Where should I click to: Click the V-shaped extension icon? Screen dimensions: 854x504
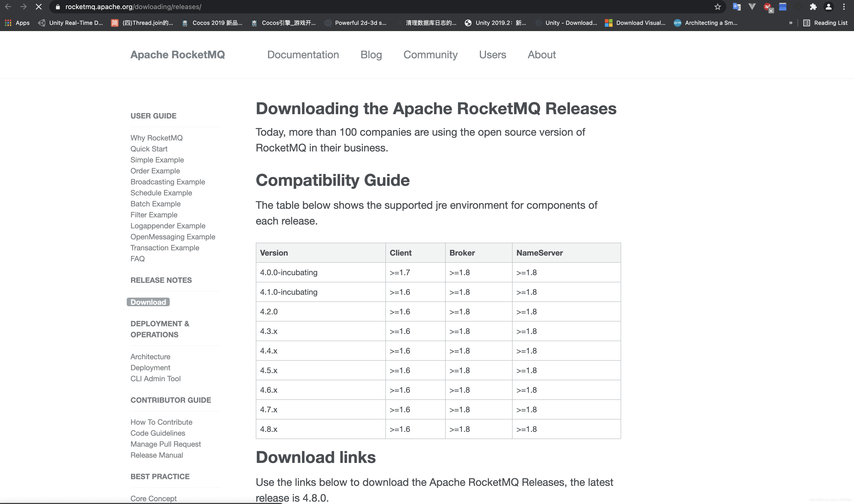coord(752,7)
